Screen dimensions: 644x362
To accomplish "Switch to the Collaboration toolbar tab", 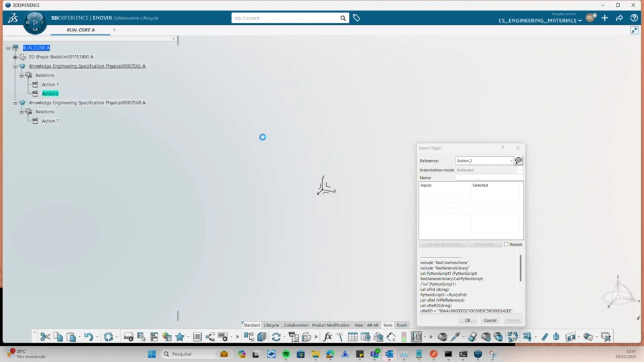I will [296, 325].
